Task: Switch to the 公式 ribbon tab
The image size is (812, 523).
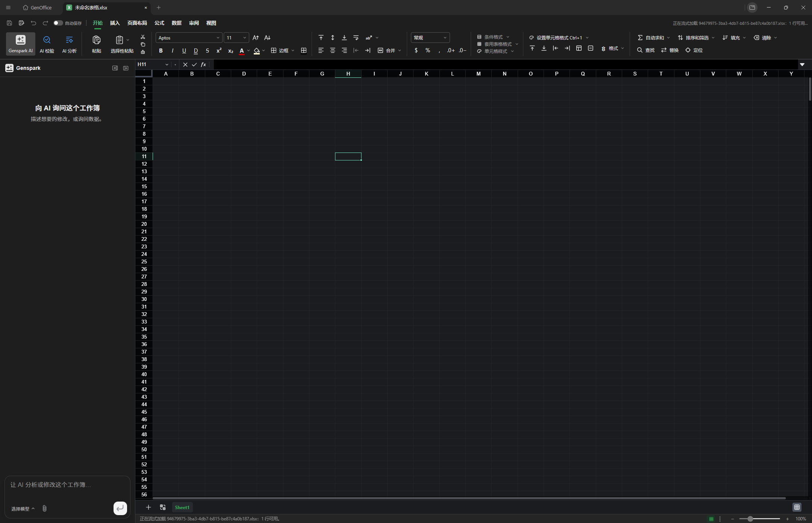Action: pyautogui.click(x=159, y=23)
